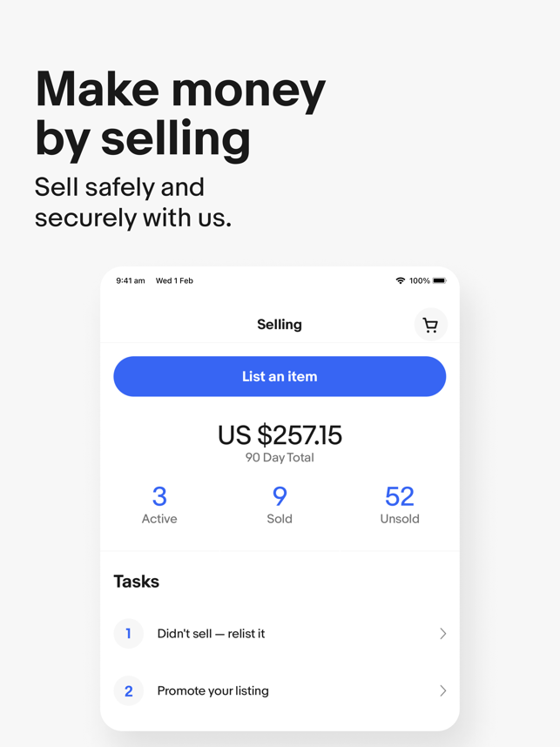Open Didn't sell — relist it task
This screenshot has width=560, height=747.
(280, 634)
